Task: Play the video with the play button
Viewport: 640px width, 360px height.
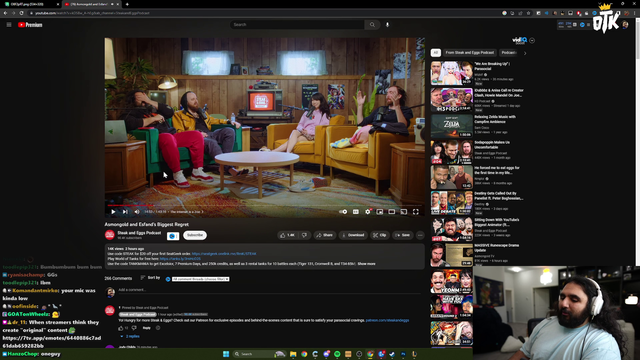Action: point(113,211)
